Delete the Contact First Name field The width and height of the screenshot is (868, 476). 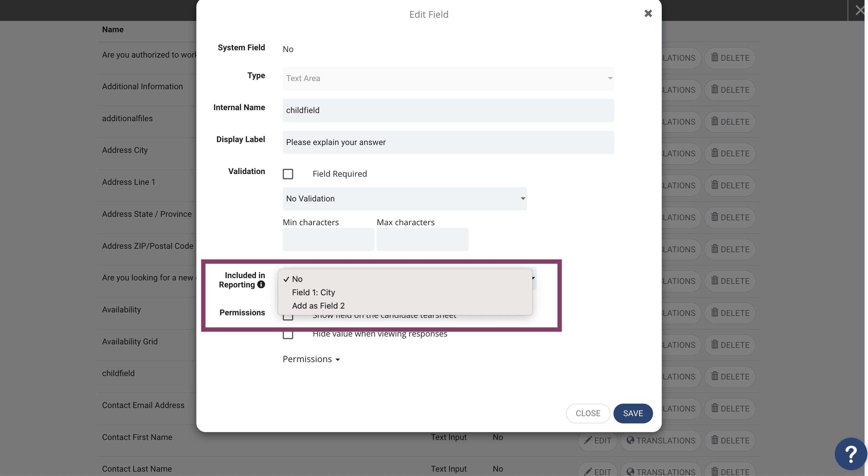point(730,441)
